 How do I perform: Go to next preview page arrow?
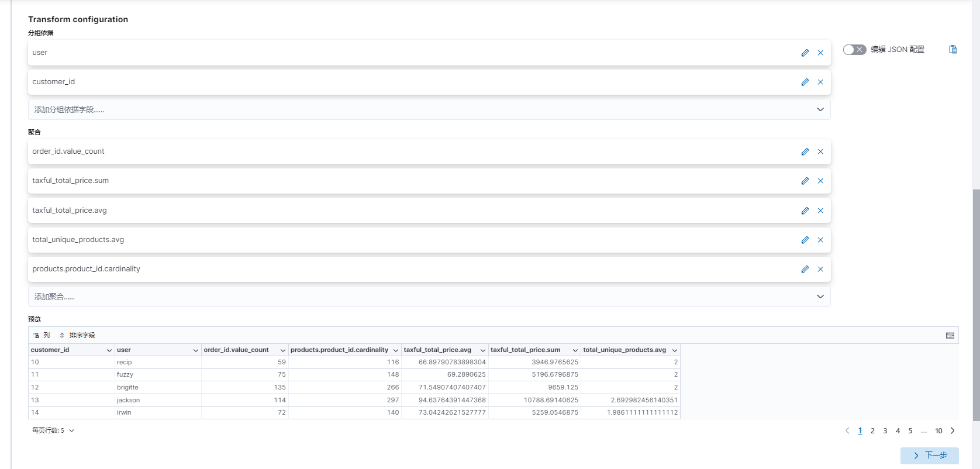pyautogui.click(x=953, y=430)
